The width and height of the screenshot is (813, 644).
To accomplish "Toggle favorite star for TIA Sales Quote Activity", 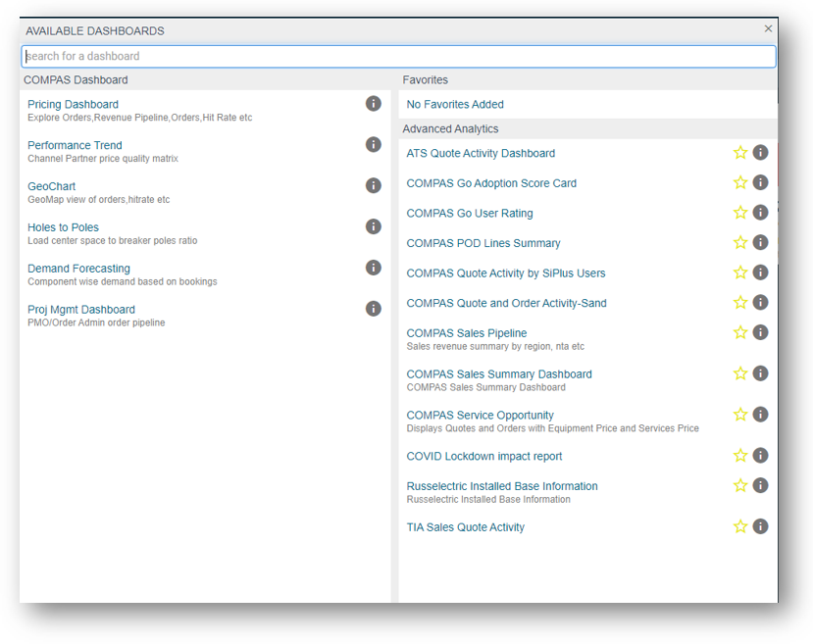I will click(740, 527).
